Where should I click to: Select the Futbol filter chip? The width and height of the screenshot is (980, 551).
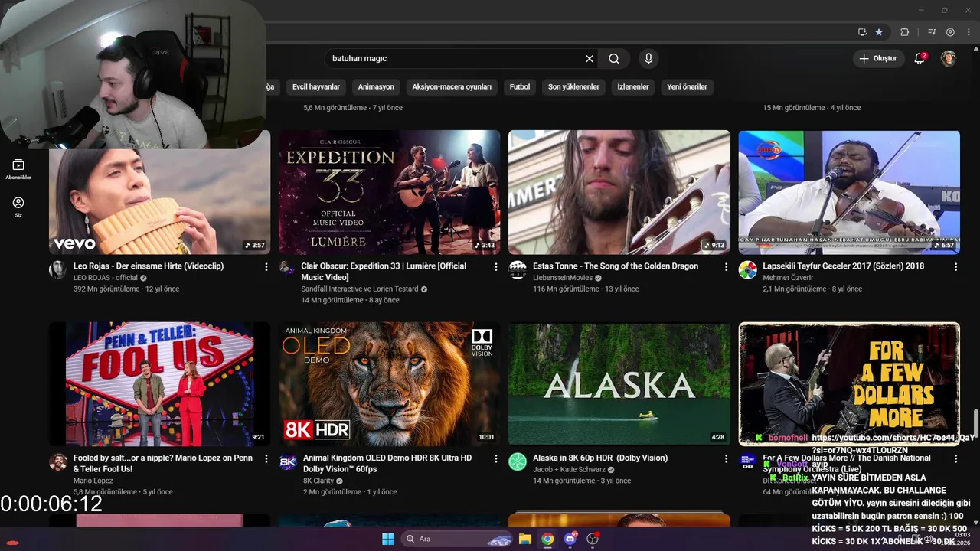point(520,86)
